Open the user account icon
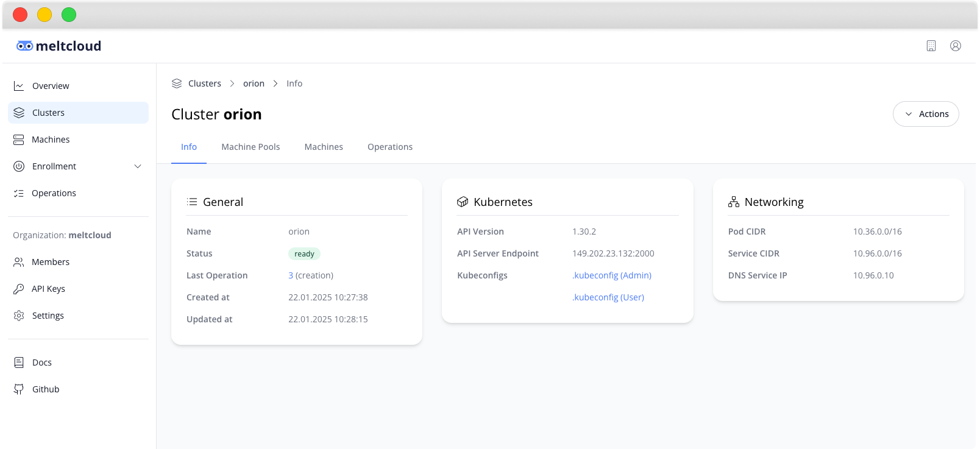This screenshot has height=449, width=980. click(956, 46)
